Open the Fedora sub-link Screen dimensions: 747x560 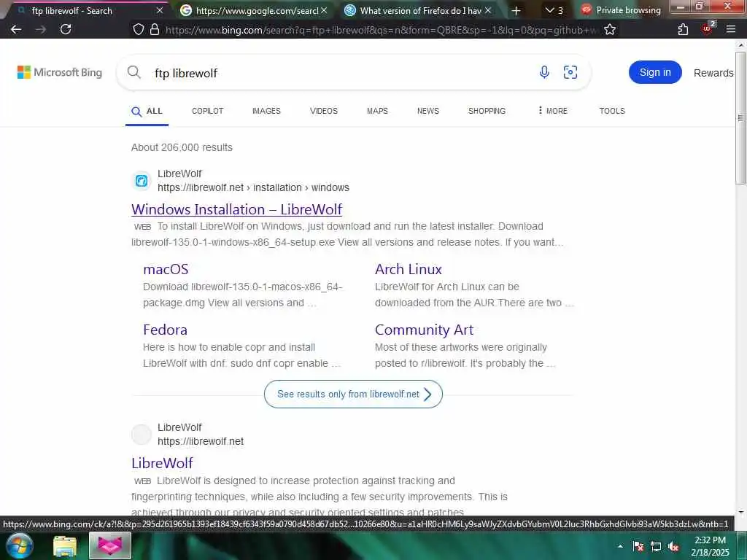[165, 330]
